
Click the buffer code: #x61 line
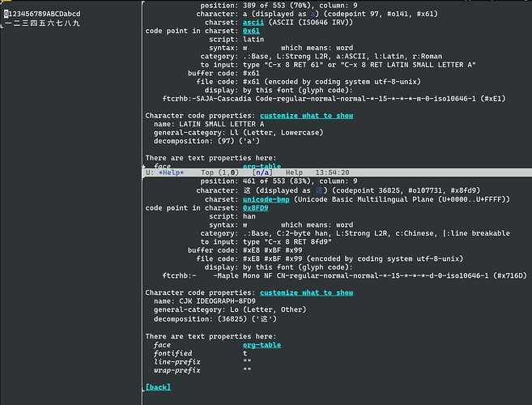(223, 74)
